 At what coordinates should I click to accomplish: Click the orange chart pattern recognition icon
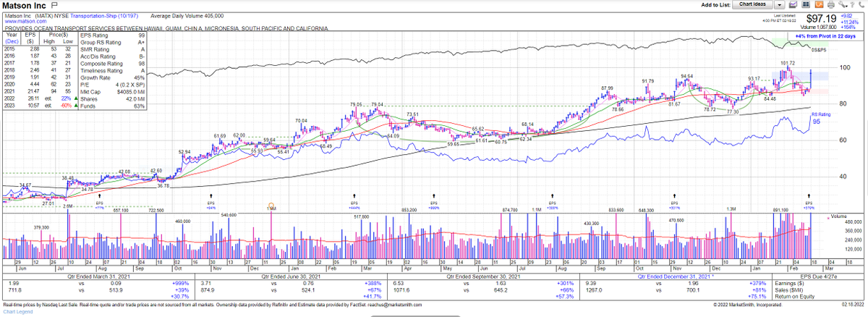(x=819, y=5)
